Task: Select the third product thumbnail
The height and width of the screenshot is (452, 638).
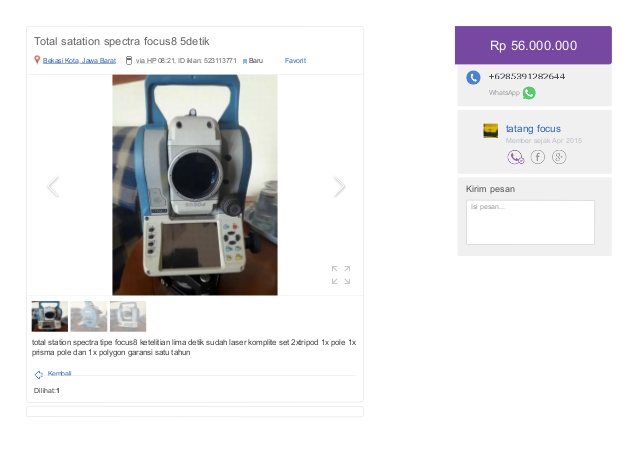Action: coord(128,316)
